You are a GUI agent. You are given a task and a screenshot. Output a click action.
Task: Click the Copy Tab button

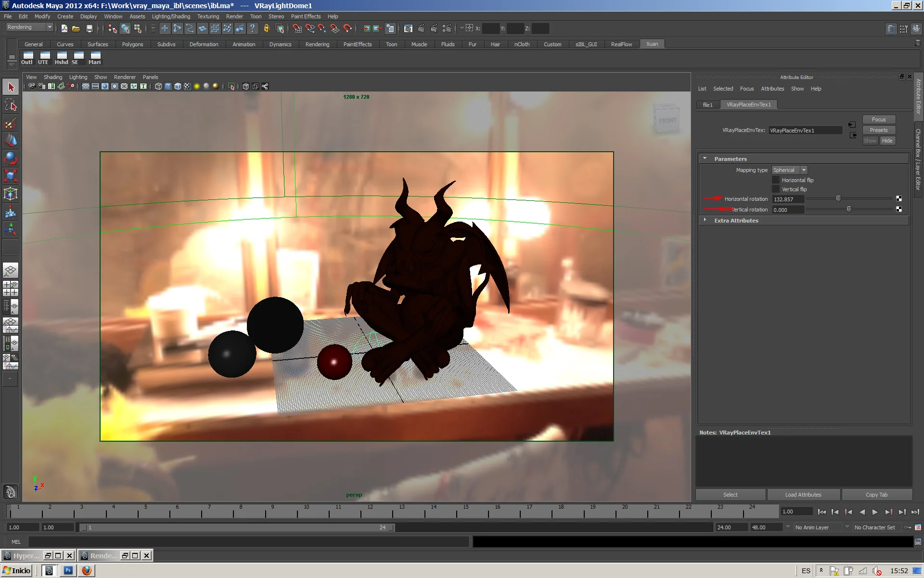[876, 495]
